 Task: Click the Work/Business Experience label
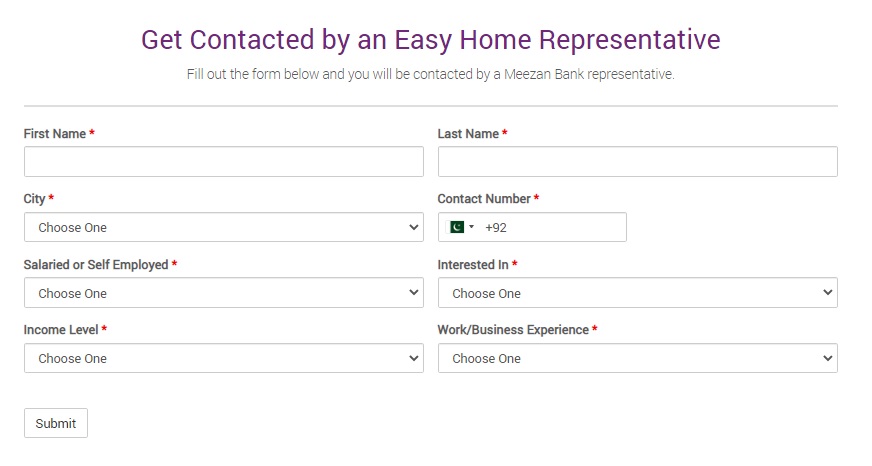pyautogui.click(x=512, y=330)
